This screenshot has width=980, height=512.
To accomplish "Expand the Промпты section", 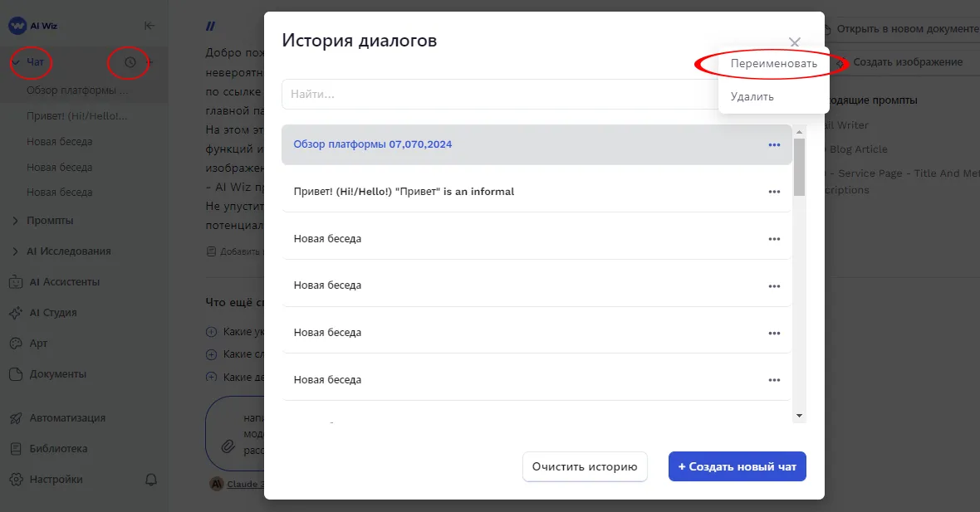I will [x=15, y=220].
